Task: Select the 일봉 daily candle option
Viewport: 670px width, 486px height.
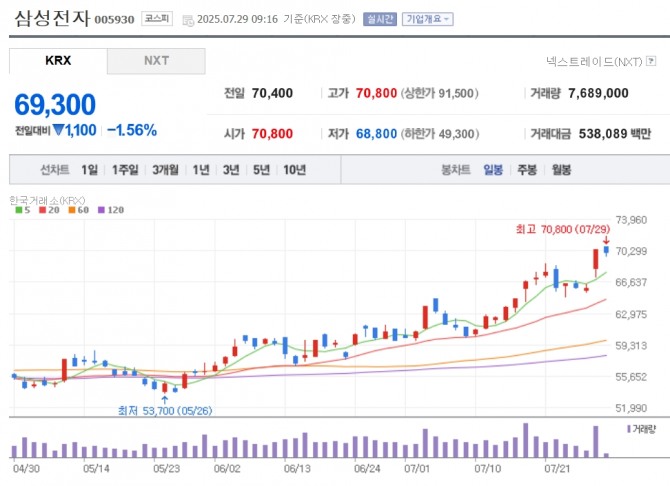Action: (x=493, y=170)
